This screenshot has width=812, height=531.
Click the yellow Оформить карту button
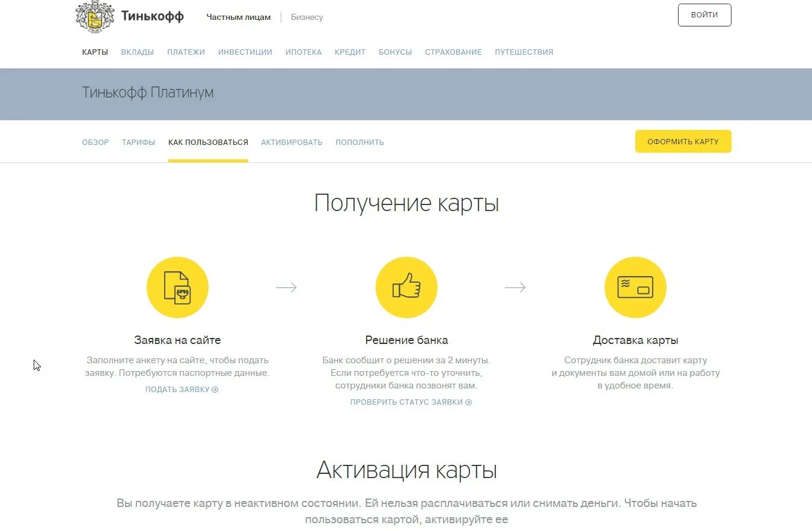pos(683,141)
